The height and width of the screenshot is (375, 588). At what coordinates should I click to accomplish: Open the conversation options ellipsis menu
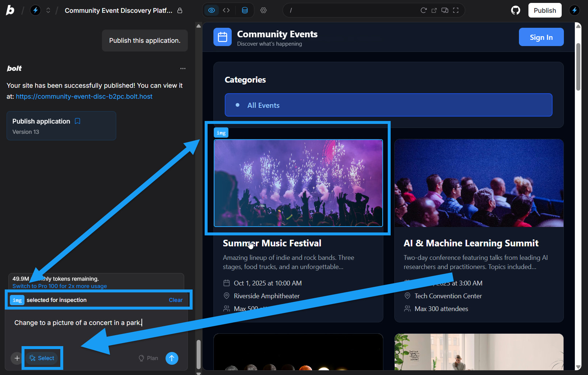point(183,68)
